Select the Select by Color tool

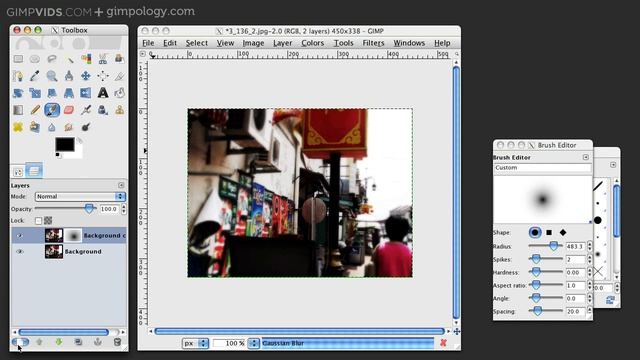click(86, 59)
